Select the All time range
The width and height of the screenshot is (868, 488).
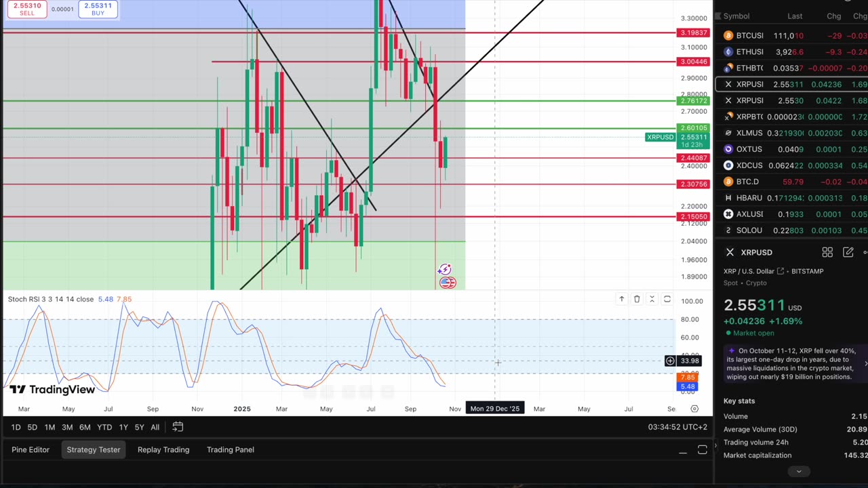[x=155, y=427]
